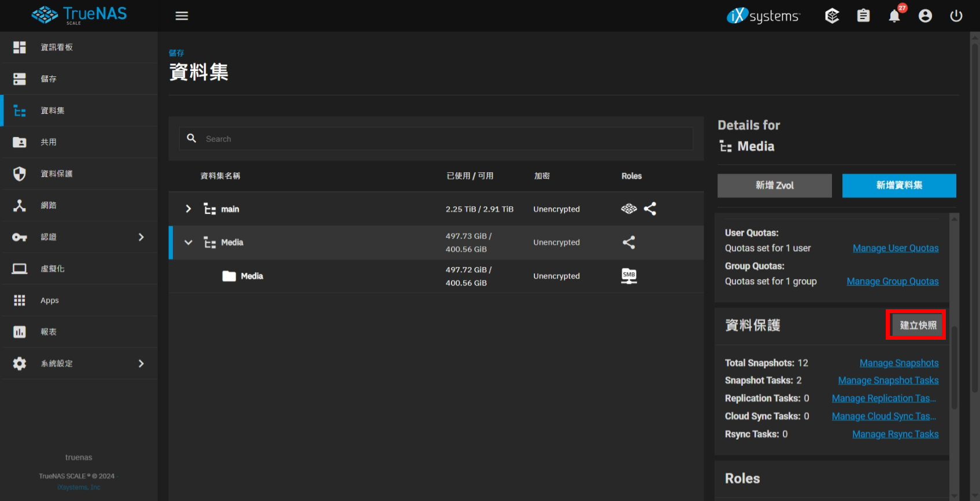Toggle the hamburger sidebar menu
Viewport: 980px width, 501px height.
pos(182,16)
